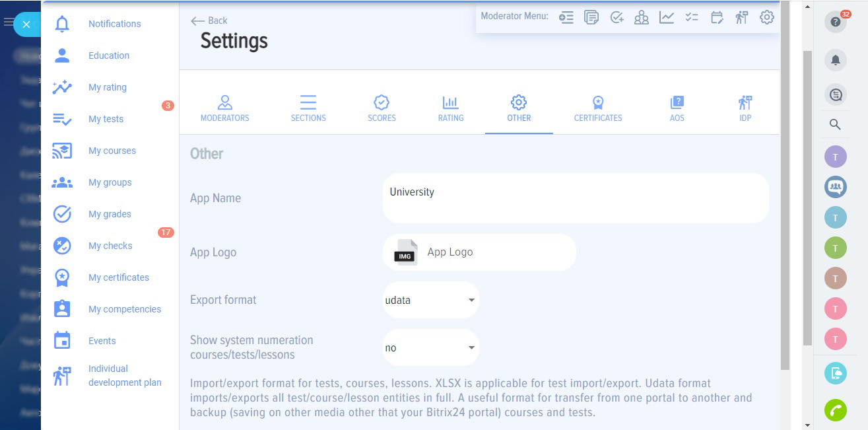Screen dimensions: 868x430
Task: Open the calendar icon in Moderator Menu
Action: coord(717,18)
